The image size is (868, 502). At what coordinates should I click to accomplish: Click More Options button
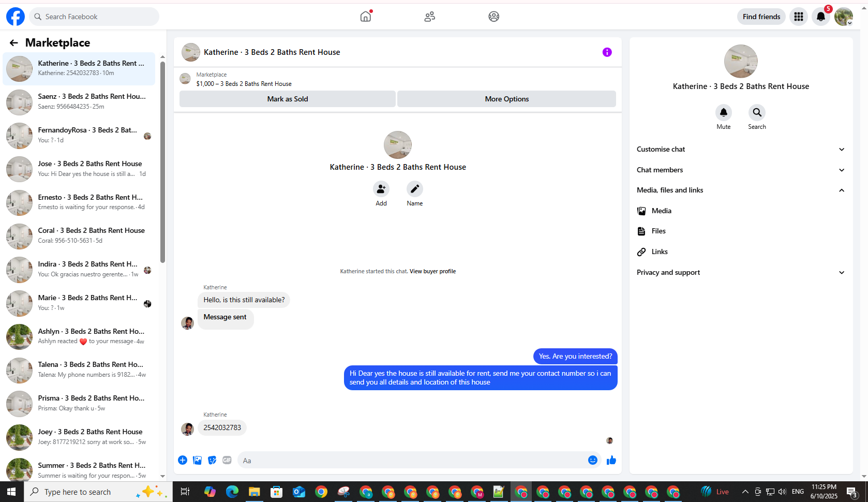[507, 99]
